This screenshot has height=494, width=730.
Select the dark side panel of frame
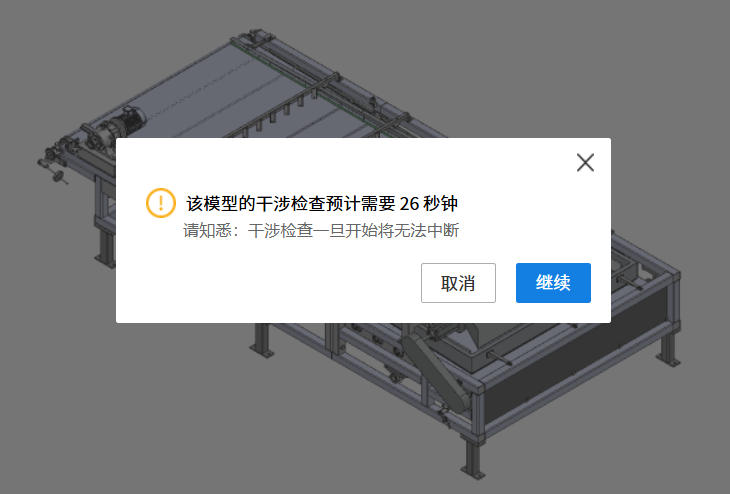[575, 354]
